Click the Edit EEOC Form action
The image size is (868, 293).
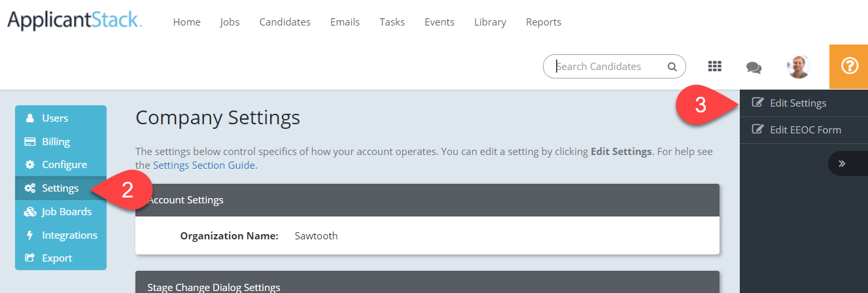804,129
